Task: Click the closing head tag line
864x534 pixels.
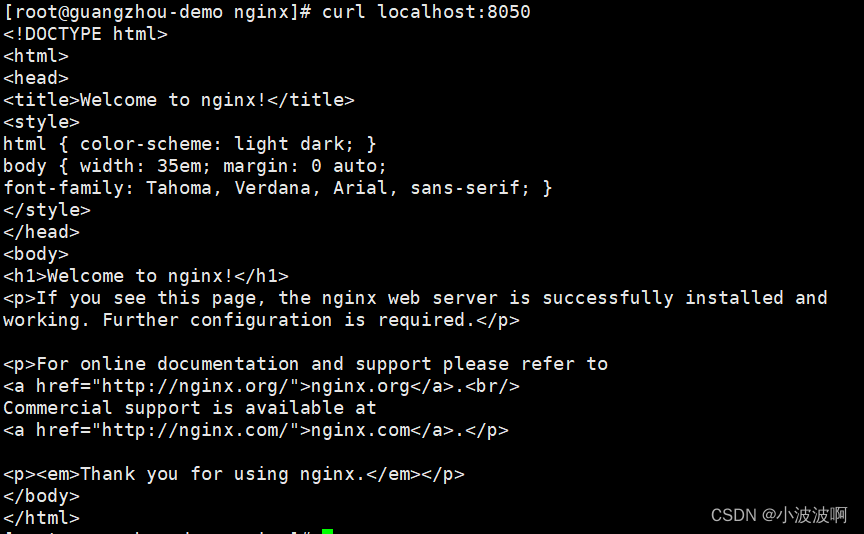Action: tap(41, 232)
